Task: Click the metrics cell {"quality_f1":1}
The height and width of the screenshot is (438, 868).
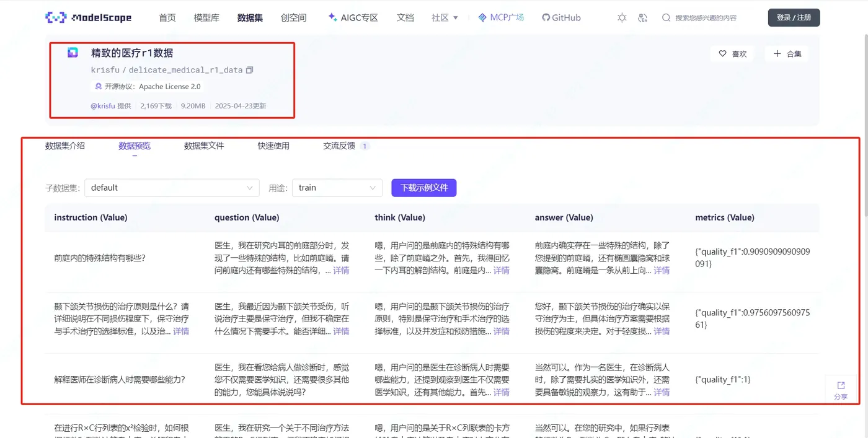Action: click(x=723, y=380)
